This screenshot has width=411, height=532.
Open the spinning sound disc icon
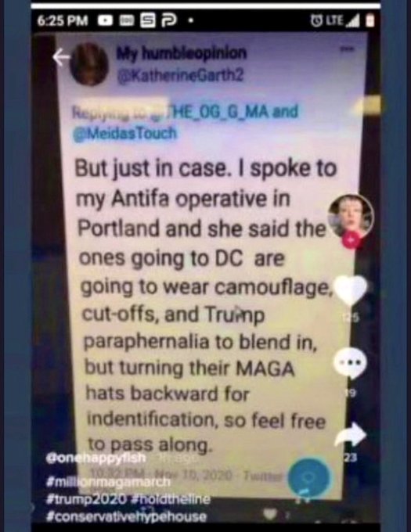(308, 478)
